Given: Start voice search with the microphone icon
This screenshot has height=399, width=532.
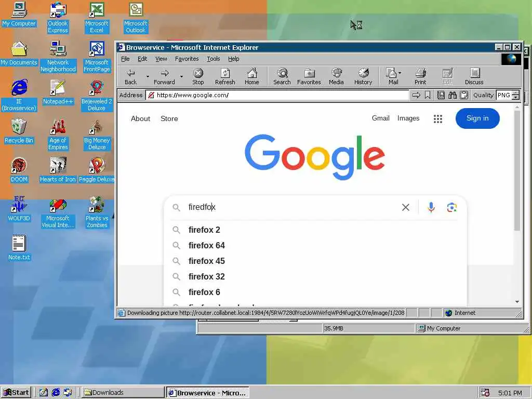Looking at the screenshot, I should coord(431,207).
